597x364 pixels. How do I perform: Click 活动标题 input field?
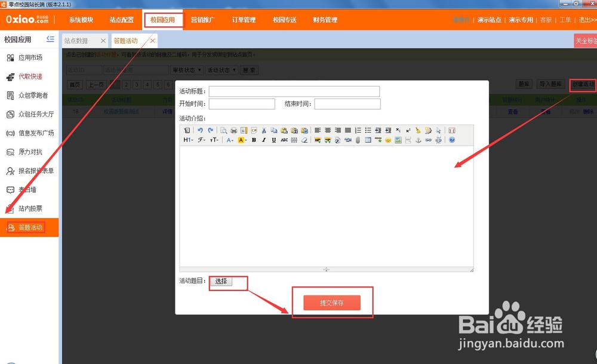click(294, 91)
